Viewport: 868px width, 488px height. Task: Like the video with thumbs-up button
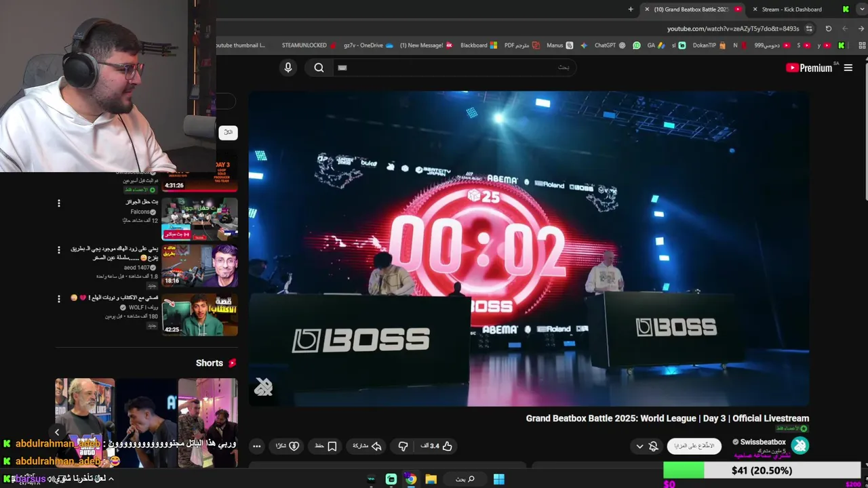point(437,446)
